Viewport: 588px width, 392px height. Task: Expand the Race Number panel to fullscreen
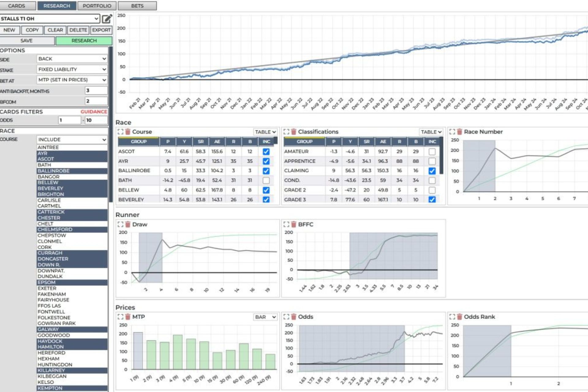(x=452, y=132)
